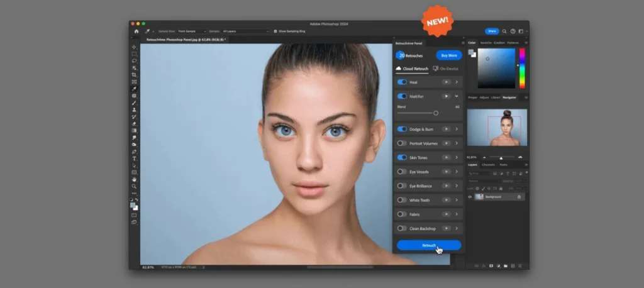
Task: Click the Heal preview play icon
Action: [446, 82]
